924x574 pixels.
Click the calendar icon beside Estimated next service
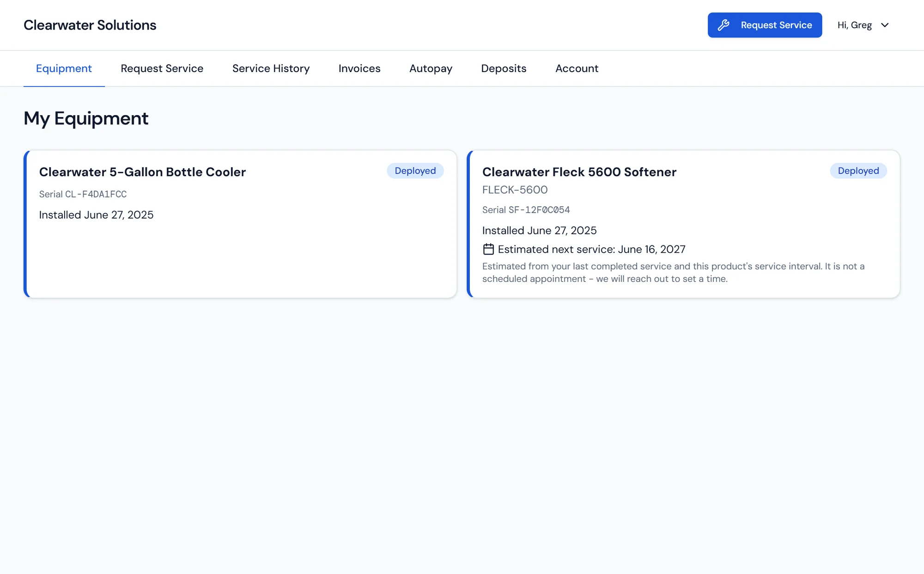tap(488, 249)
